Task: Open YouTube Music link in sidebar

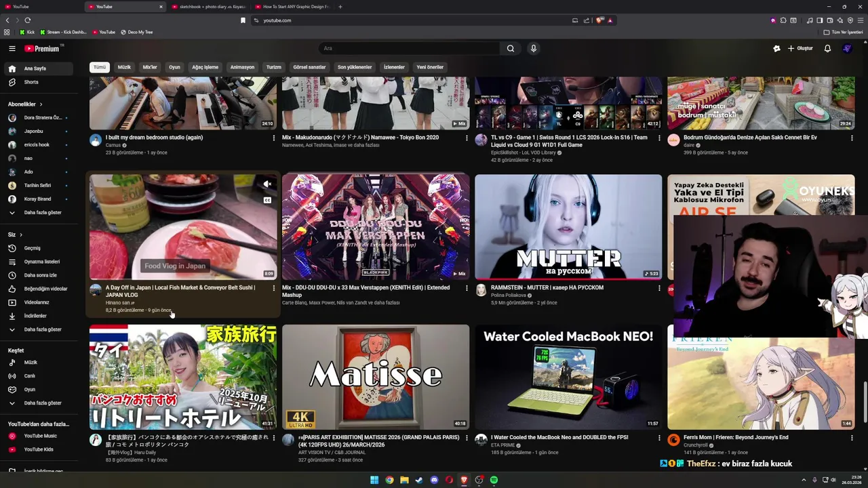Action: tap(39, 436)
